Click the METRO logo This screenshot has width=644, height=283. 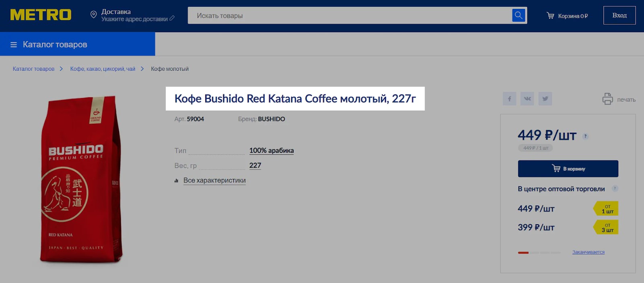pyautogui.click(x=41, y=15)
